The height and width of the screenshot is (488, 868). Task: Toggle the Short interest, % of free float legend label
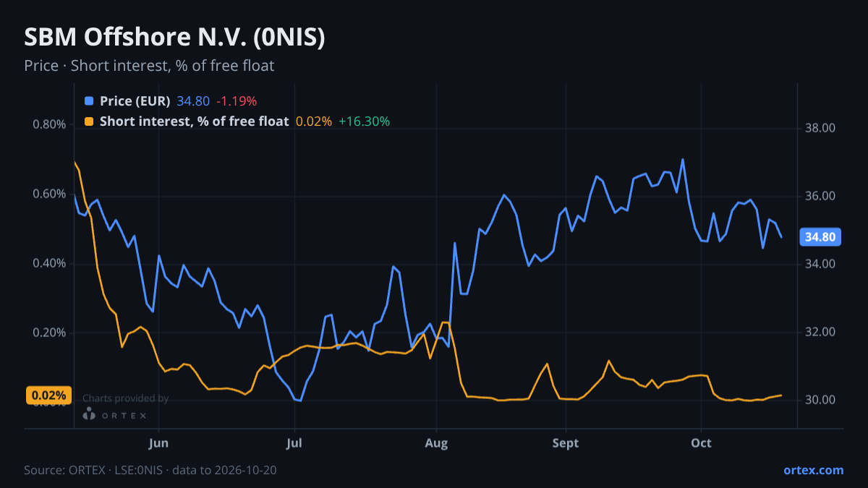(x=195, y=121)
